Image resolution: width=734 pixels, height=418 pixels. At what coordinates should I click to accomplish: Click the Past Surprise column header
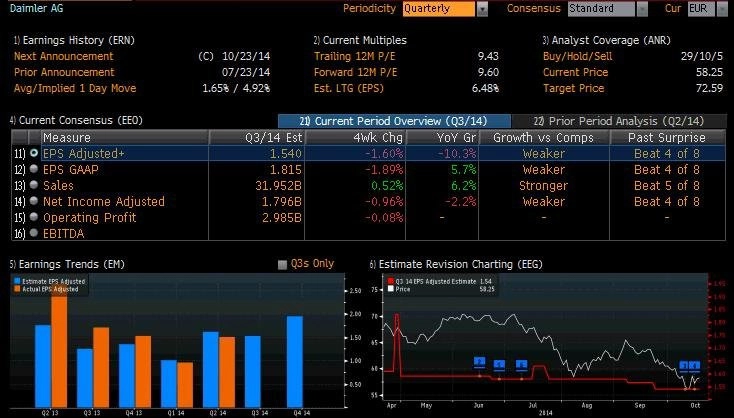tap(667, 138)
